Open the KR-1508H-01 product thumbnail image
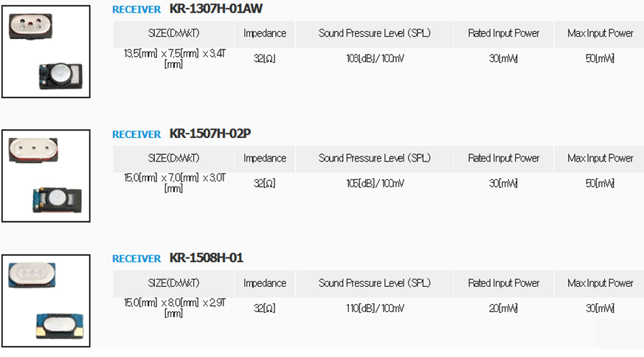The width and height of the screenshot is (644, 357). [x=46, y=301]
